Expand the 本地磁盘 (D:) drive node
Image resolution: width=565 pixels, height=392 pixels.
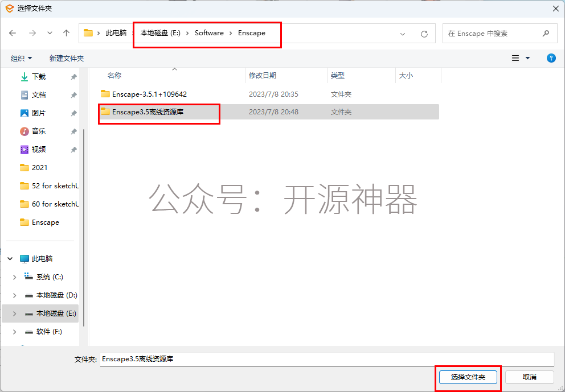(x=14, y=295)
